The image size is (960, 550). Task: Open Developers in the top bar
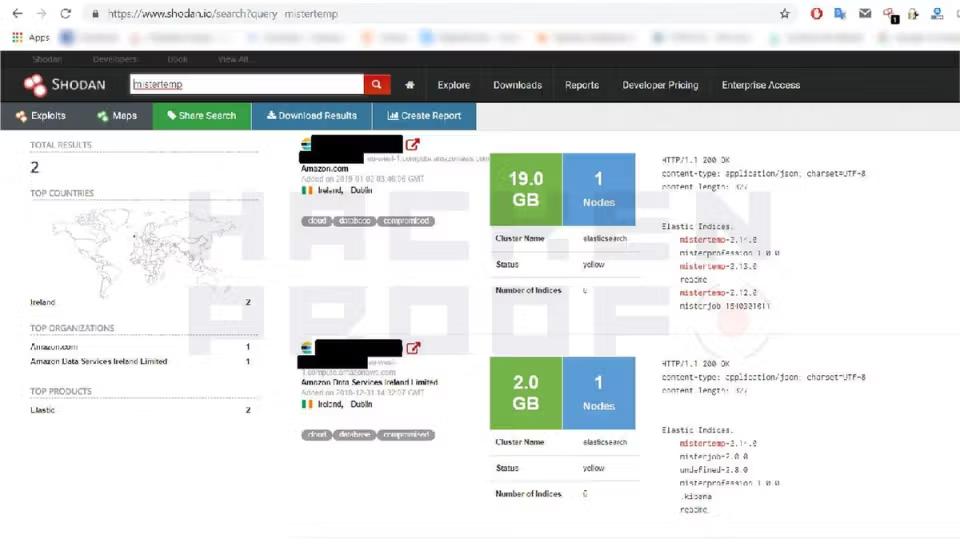click(x=114, y=59)
